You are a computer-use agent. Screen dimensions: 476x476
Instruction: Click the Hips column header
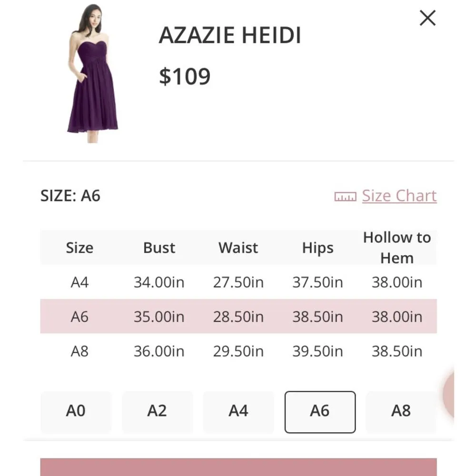click(x=317, y=248)
